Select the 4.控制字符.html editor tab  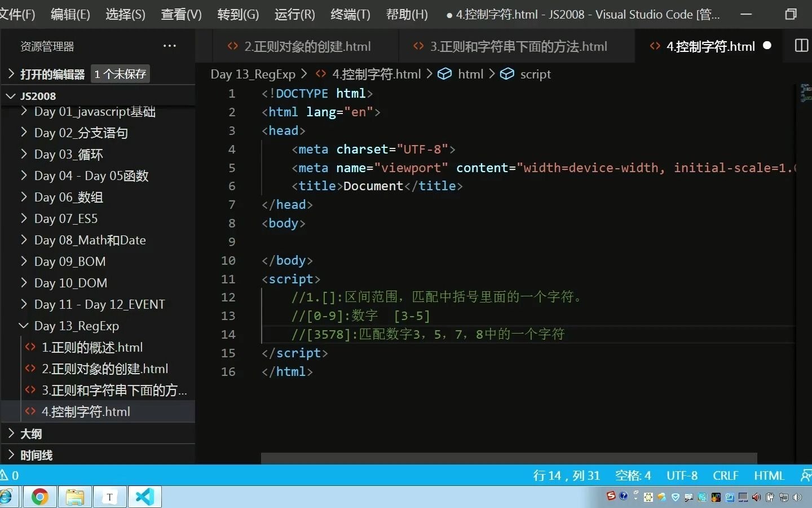click(x=708, y=46)
